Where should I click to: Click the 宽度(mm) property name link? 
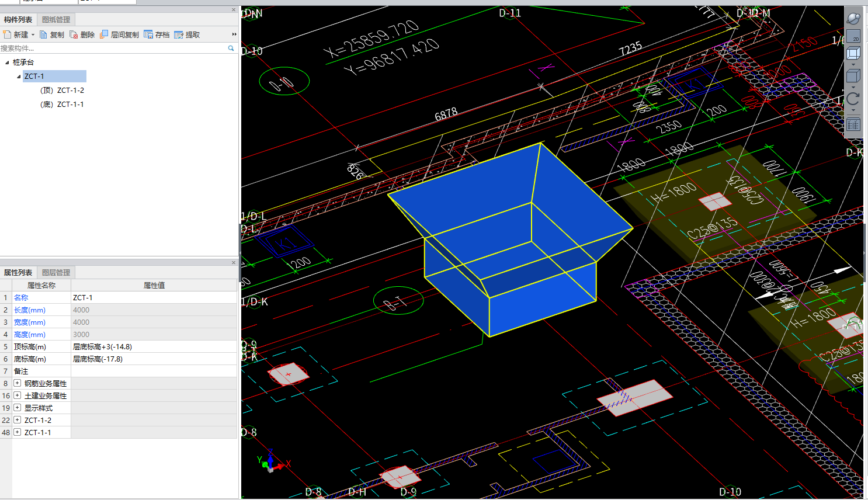pyautogui.click(x=30, y=322)
